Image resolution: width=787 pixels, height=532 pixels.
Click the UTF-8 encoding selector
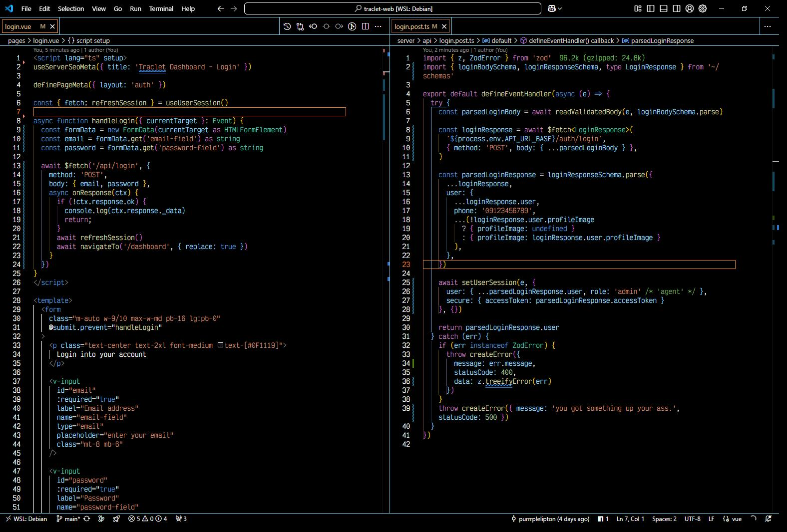(692, 519)
